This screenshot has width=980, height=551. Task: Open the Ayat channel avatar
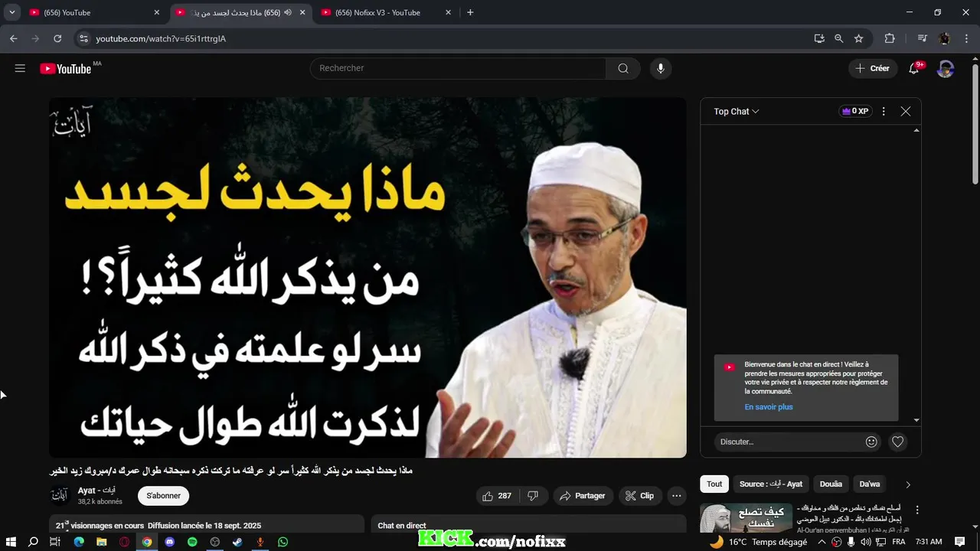pyautogui.click(x=60, y=496)
